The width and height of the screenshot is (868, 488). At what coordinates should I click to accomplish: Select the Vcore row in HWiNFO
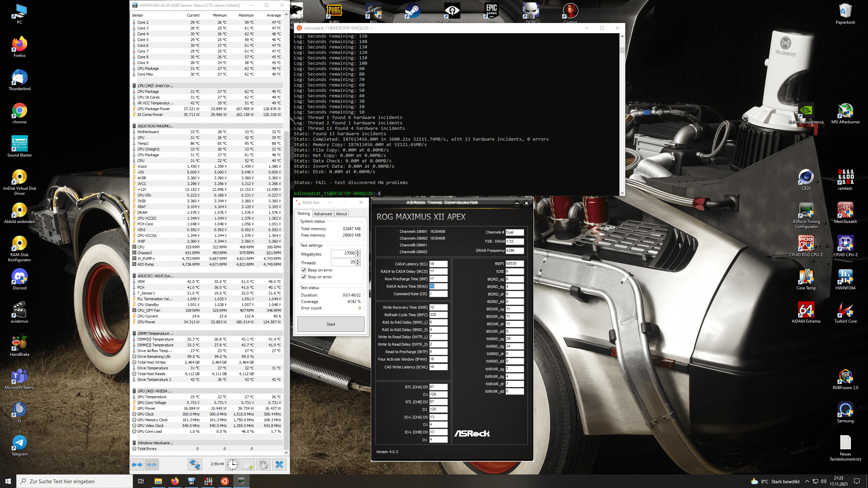click(207, 166)
